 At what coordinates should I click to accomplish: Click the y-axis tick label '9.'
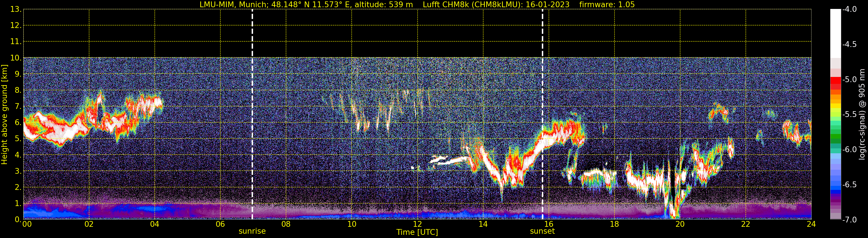(18, 74)
